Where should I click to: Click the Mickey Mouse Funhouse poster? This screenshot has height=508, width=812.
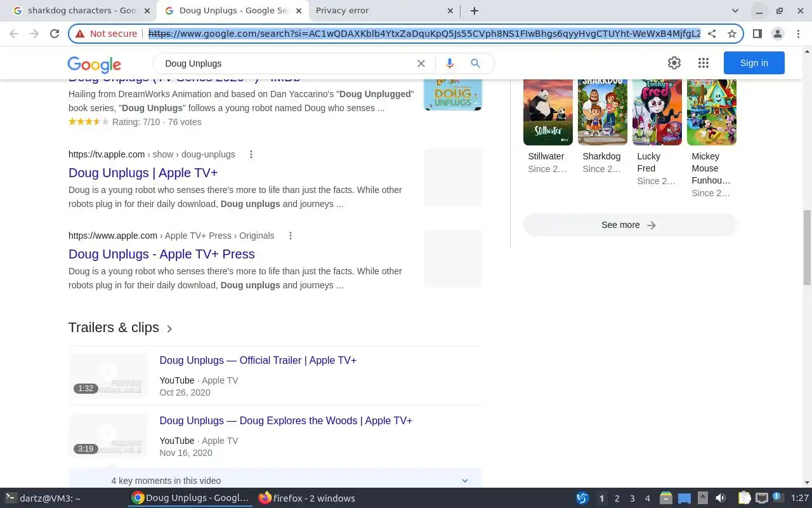click(x=712, y=112)
